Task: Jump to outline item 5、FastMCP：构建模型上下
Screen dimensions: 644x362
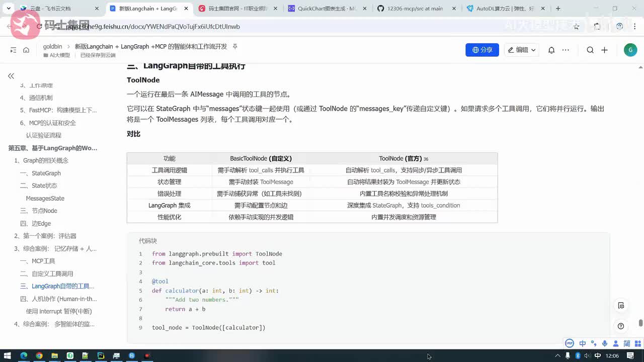Action: point(58,110)
